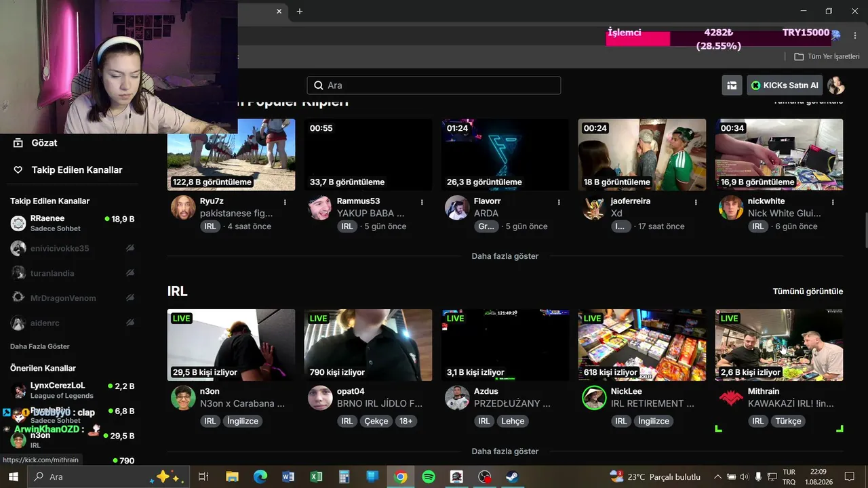
Task: Select Takip Edilen Kanallar sidebar item
Action: tap(77, 170)
